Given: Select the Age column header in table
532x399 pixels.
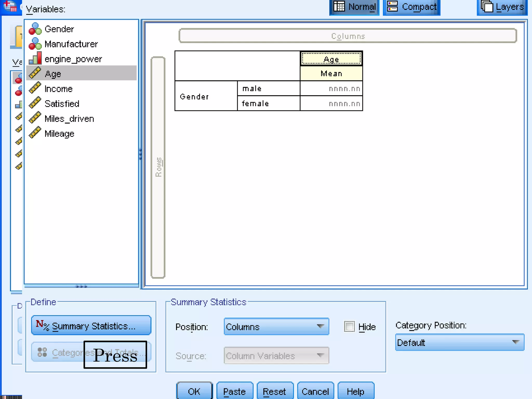Looking at the screenshot, I should pyautogui.click(x=331, y=59).
